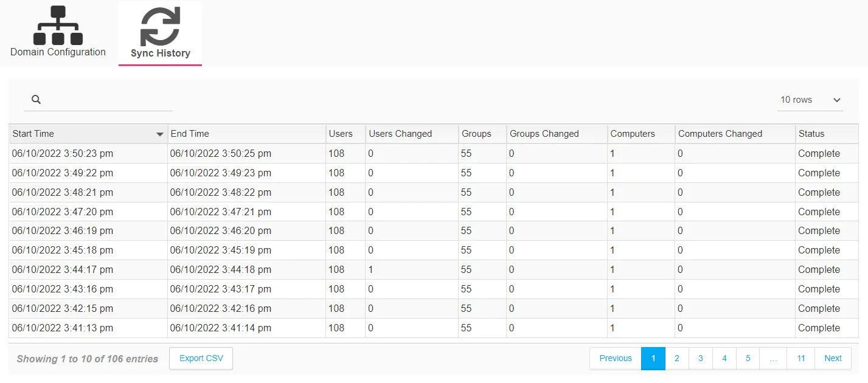Go to the Next page

pyautogui.click(x=833, y=359)
